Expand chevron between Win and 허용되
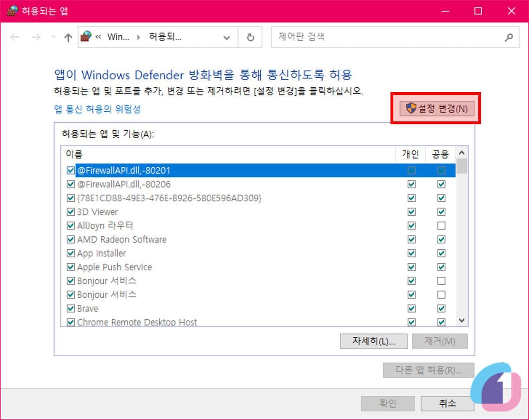 click(x=139, y=37)
